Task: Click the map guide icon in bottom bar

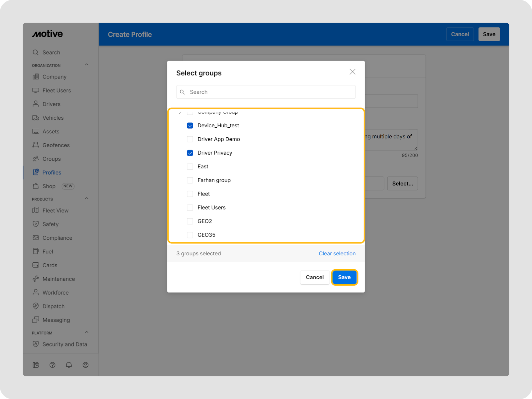Action: click(x=36, y=365)
